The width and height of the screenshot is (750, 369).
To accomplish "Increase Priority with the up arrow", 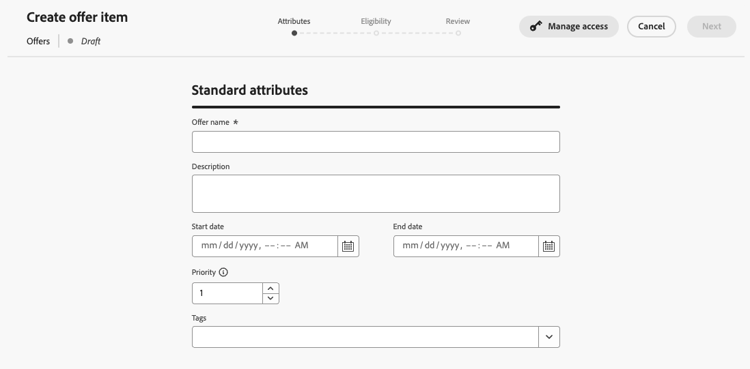I will click(271, 288).
